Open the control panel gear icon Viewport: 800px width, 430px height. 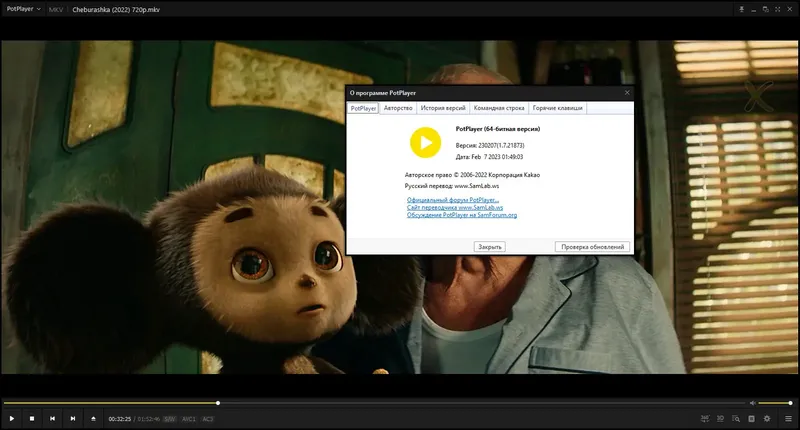click(x=767, y=418)
